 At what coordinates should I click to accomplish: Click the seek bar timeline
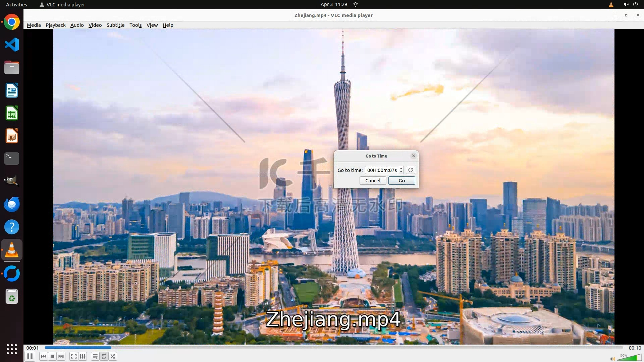[333, 348]
